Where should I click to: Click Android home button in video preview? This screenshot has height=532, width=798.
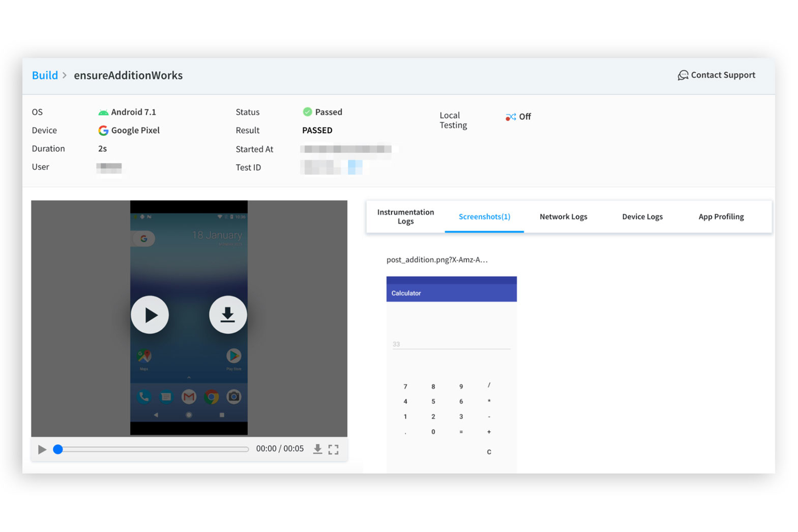[189, 415]
